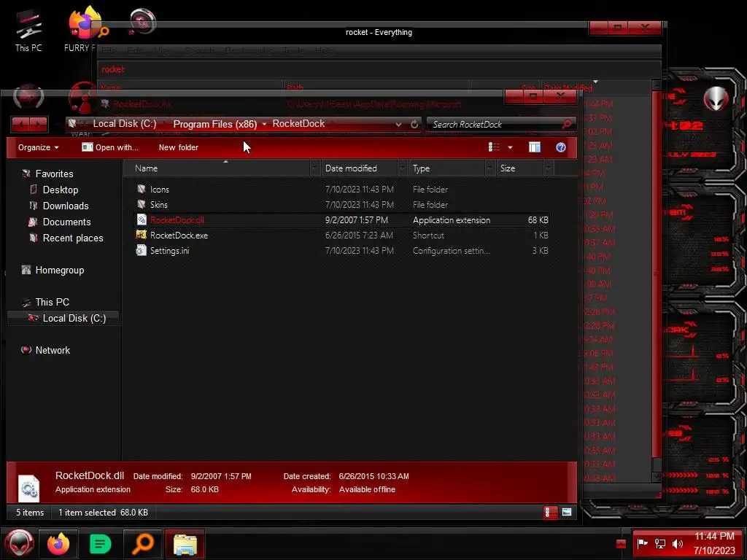This screenshot has height=560, width=747.
Task: Click Local Disk (C:) in address bar
Action: pyautogui.click(x=124, y=124)
